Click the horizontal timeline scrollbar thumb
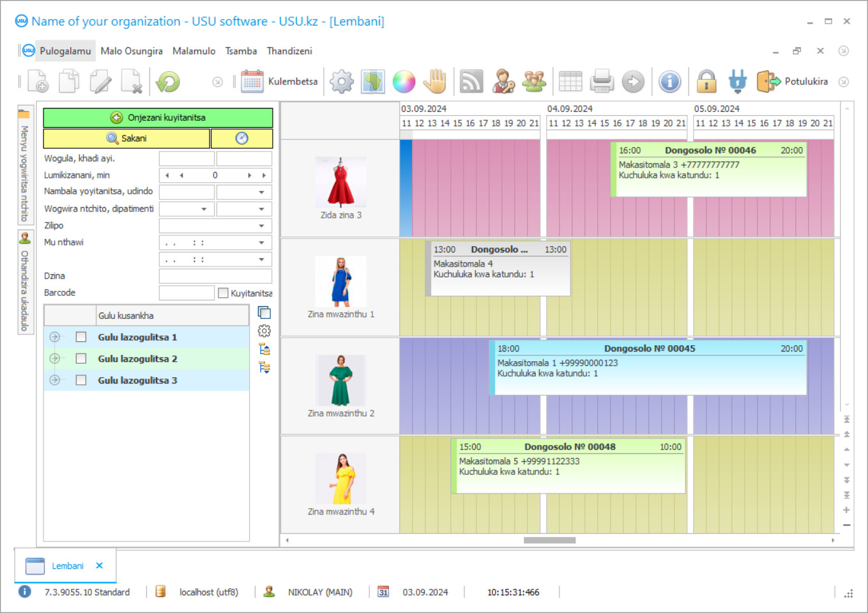This screenshot has height=613, width=868. coord(549,540)
